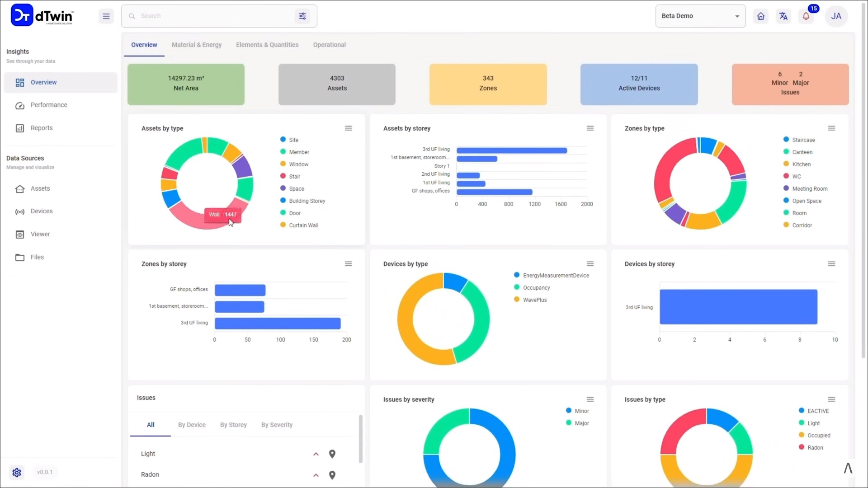Open settings gear in sidebar footer
Screen dimensions: 868x488
[x=17, y=473]
